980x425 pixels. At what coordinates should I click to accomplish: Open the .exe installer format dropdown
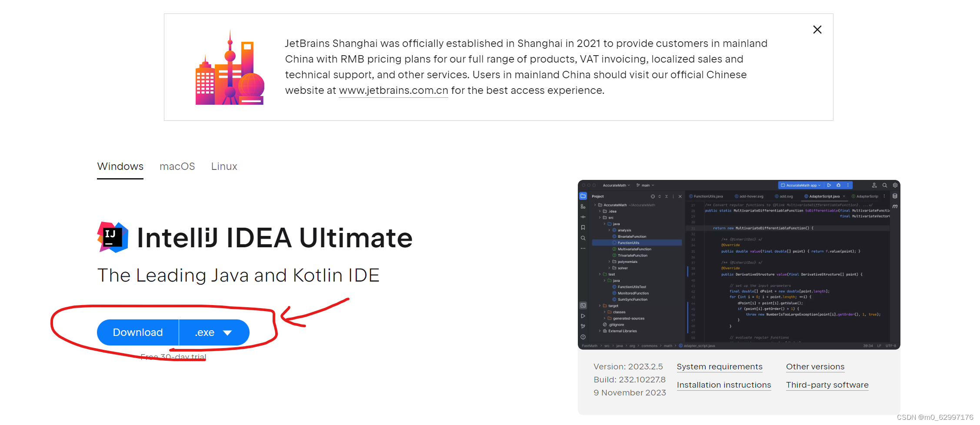coord(213,332)
